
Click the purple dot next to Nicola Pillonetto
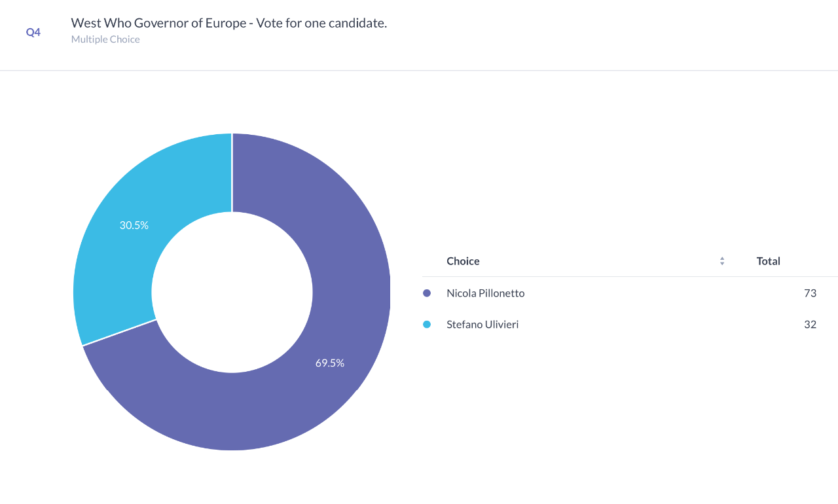click(427, 293)
